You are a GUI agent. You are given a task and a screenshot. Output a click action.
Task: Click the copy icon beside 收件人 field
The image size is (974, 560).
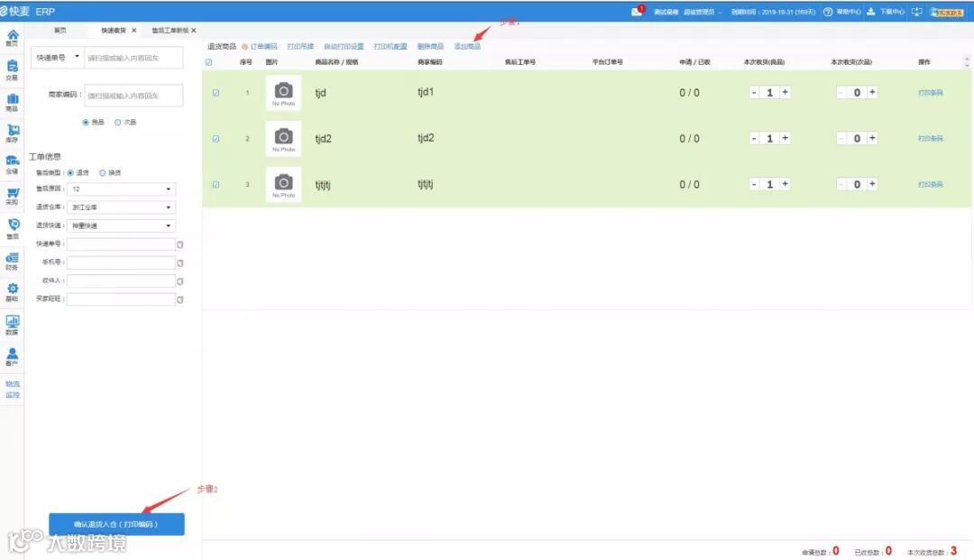click(x=180, y=281)
